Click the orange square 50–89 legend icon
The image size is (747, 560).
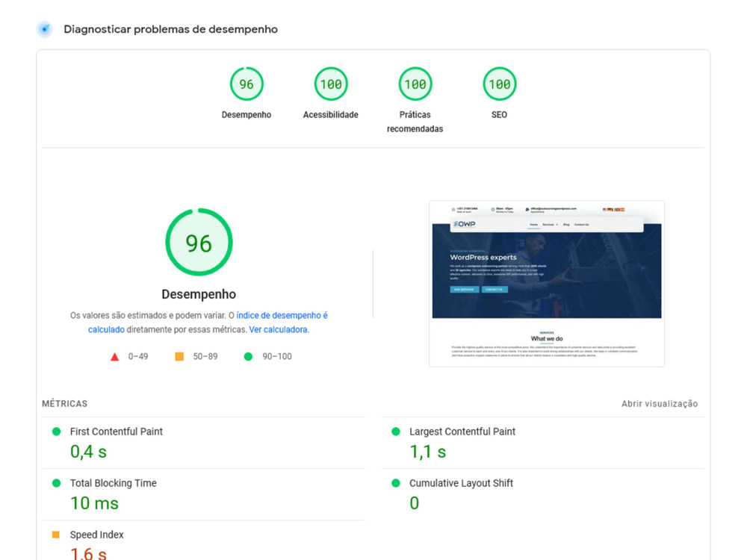click(179, 356)
